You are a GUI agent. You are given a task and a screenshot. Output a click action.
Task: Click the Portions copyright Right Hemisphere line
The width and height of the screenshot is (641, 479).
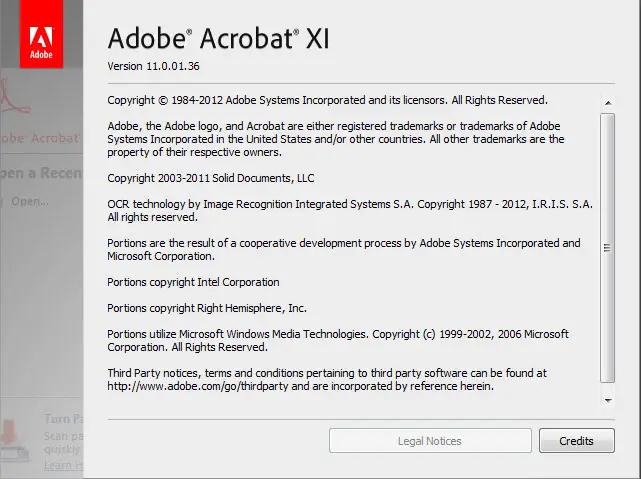pos(207,308)
